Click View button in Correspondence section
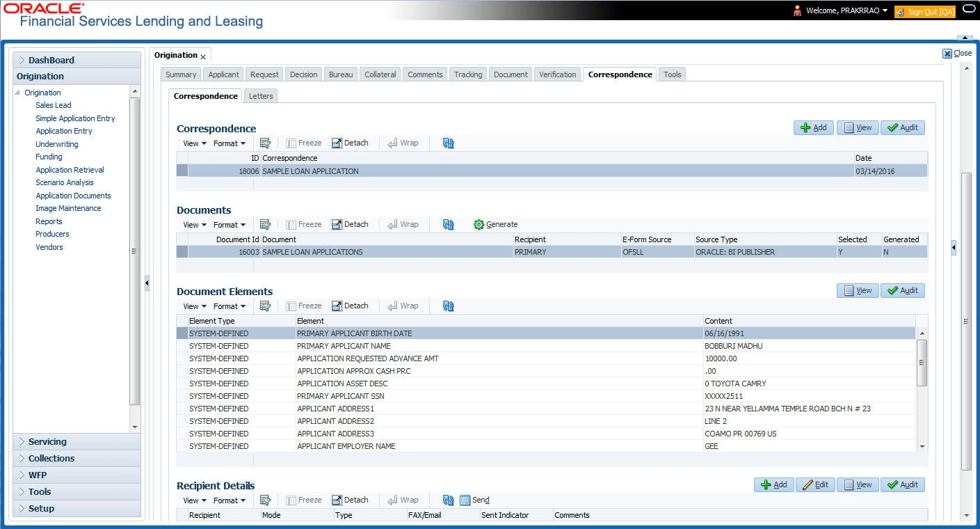Image resolution: width=980 pixels, height=529 pixels. click(858, 127)
